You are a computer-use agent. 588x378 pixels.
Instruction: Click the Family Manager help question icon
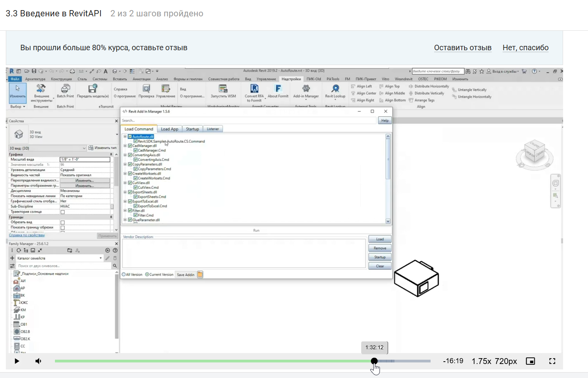coord(115,250)
